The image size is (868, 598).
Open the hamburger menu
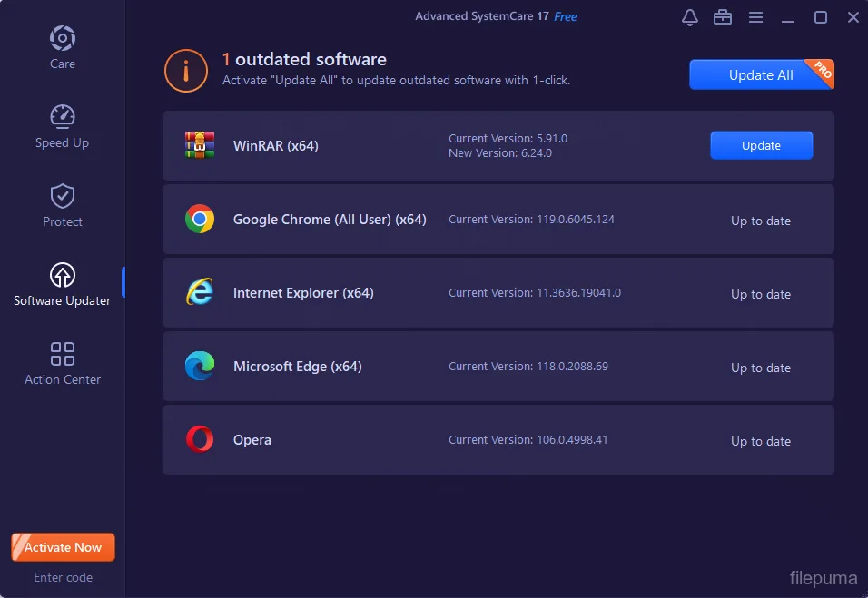(755, 16)
